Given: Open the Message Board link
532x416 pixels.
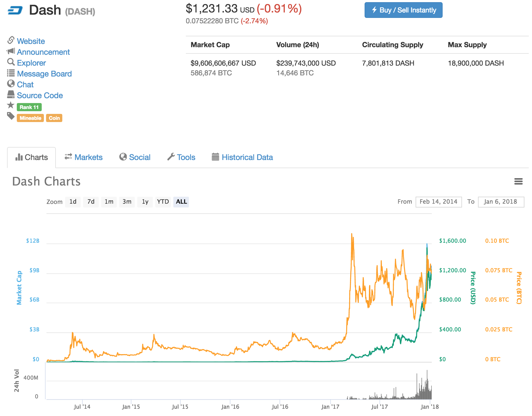Looking at the screenshot, I should tap(44, 74).
